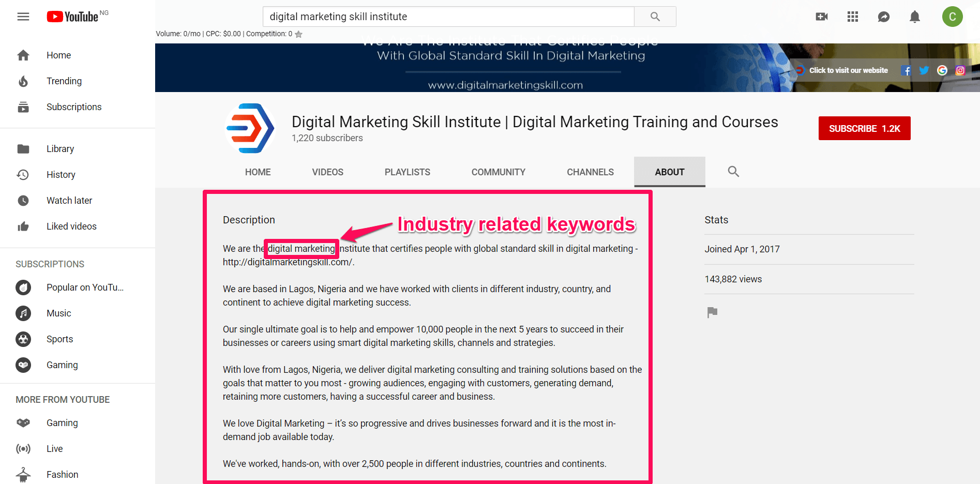Open the Community tab
The width and height of the screenshot is (980, 484).
pos(498,172)
